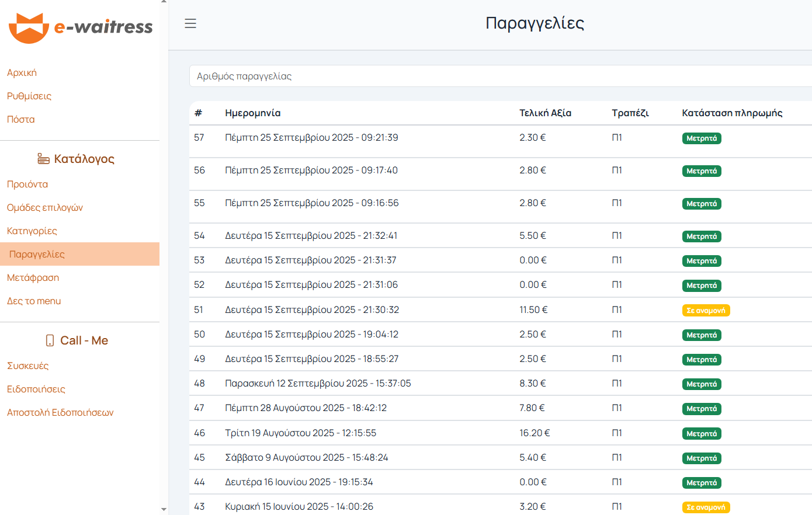Open the Αρχική home page
This screenshot has width=812, height=515.
(x=22, y=73)
